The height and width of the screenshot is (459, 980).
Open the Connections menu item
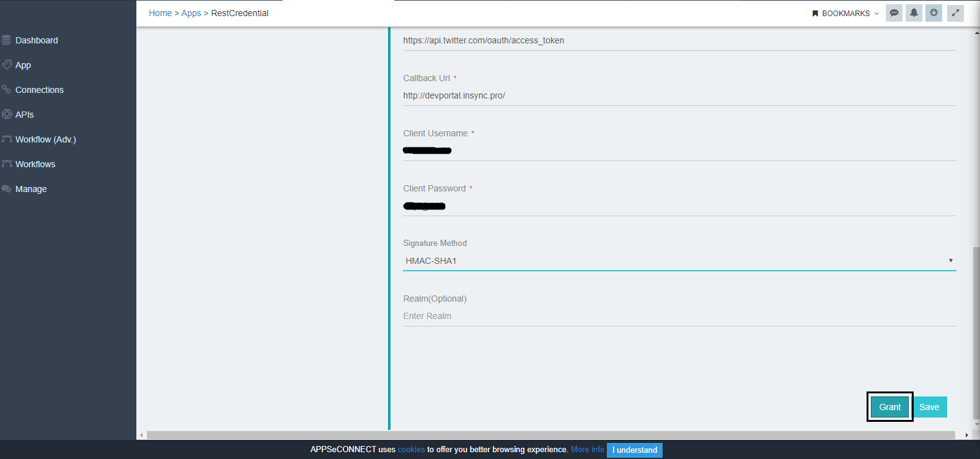(40, 90)
